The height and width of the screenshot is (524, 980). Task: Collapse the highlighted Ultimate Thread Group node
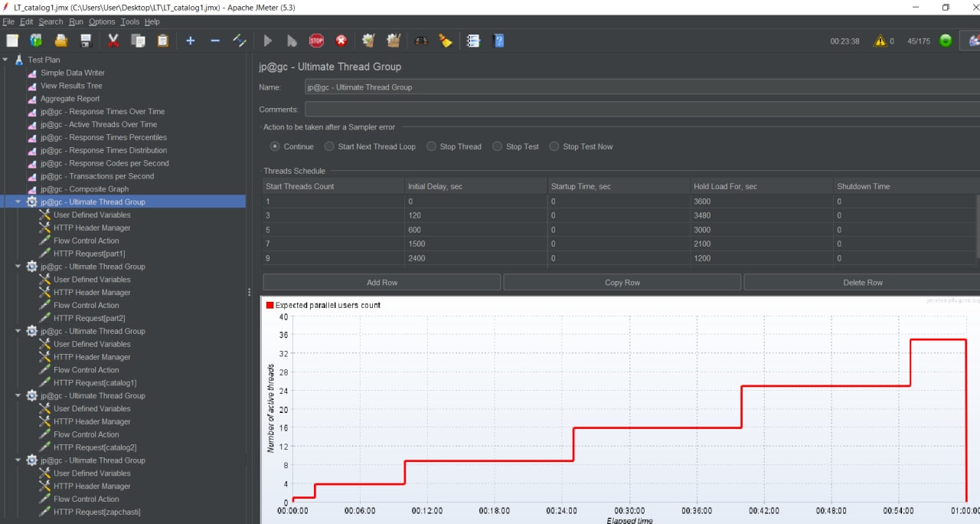[x=18, y=201]
